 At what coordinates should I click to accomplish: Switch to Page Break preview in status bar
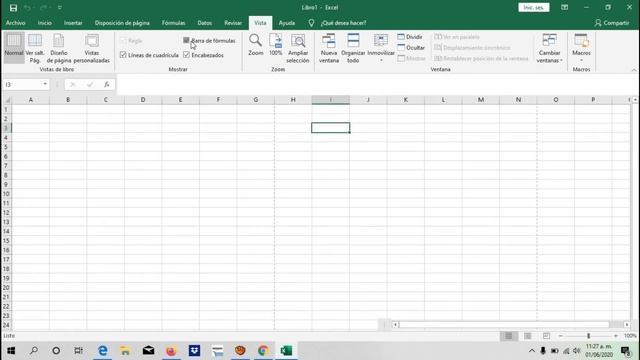(546, 336)
